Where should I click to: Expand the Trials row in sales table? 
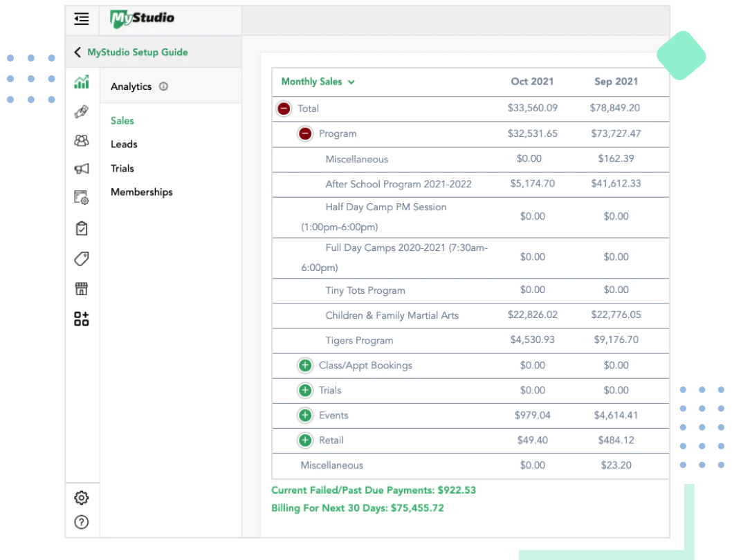[305, 390]
